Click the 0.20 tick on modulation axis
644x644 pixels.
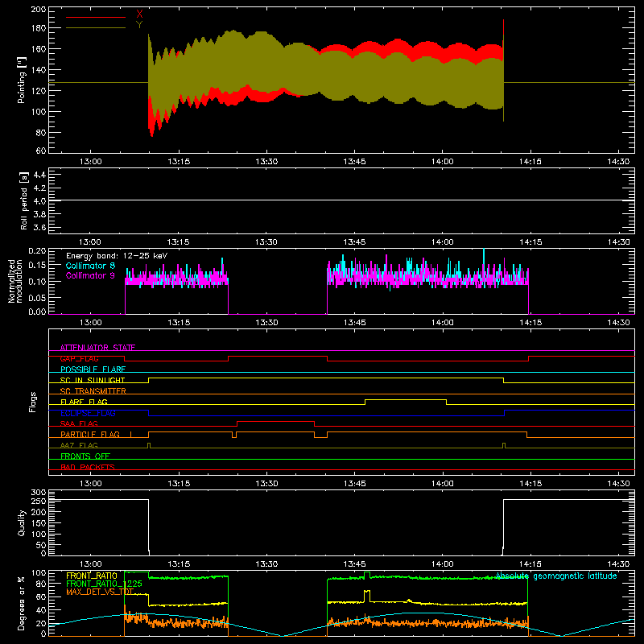click(37, 251)
